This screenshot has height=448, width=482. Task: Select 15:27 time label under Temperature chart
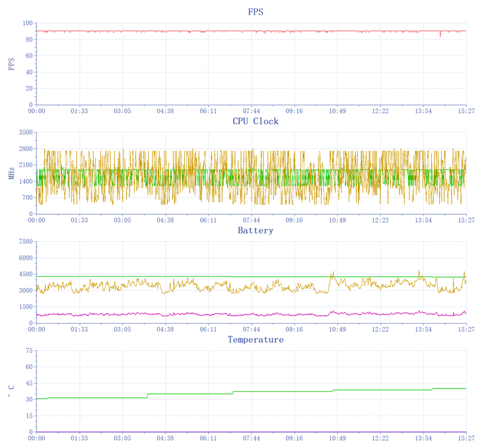(466, 438)
